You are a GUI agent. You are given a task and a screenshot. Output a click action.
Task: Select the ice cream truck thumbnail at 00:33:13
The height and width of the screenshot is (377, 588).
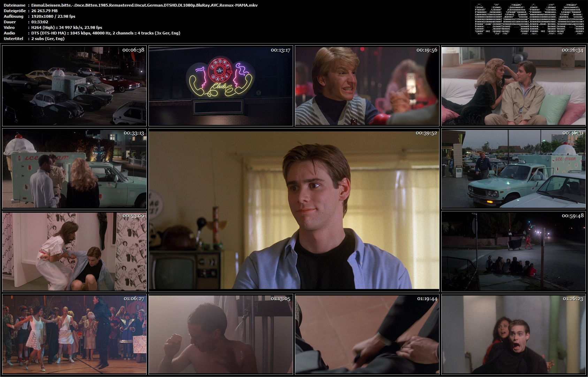tap(74, 168)
